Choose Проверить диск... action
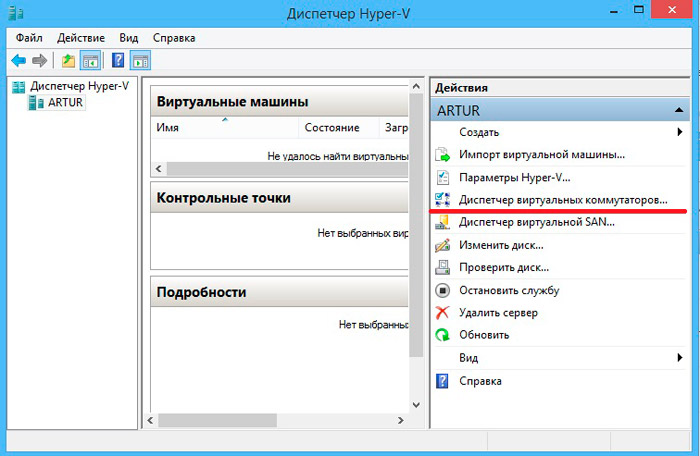The image size is (700, 456). [504, 267]
